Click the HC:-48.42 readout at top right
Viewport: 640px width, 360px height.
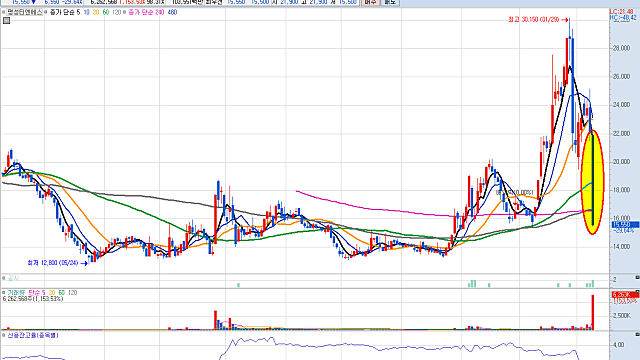click(x=623, y=18)
